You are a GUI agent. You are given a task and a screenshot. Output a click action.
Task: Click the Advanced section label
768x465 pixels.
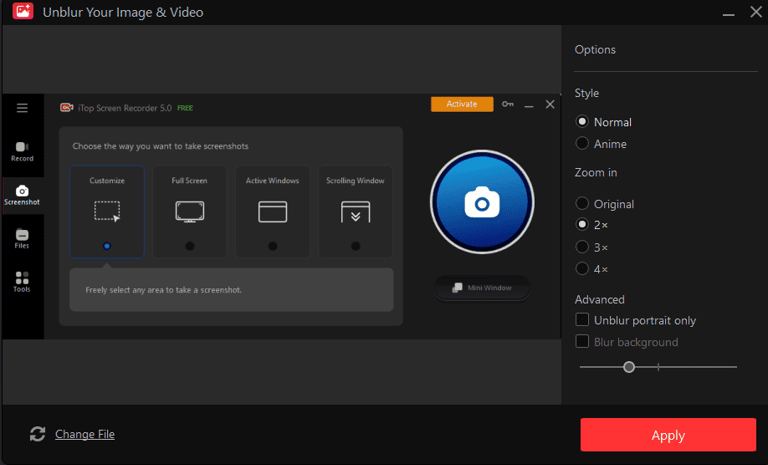click(600, 299)
